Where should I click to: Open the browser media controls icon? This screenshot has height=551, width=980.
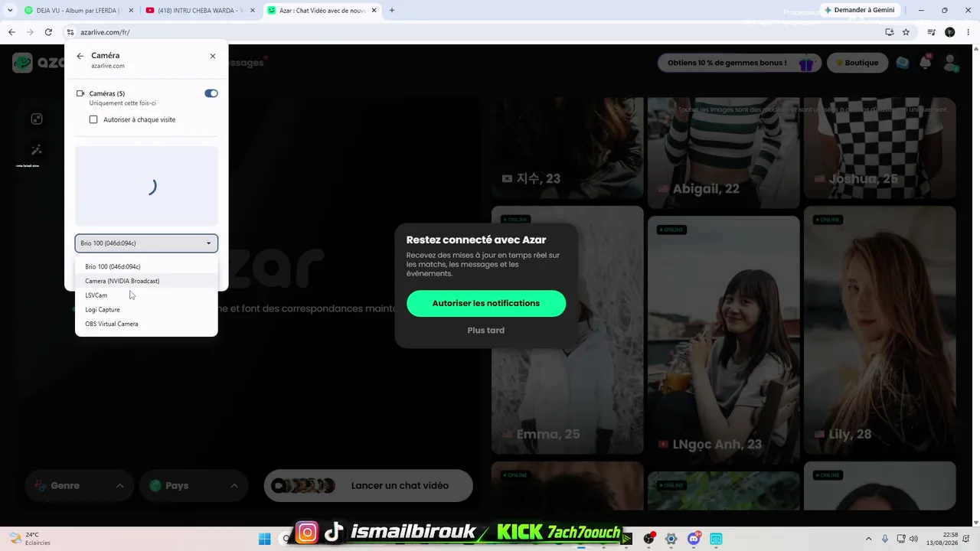932,32
